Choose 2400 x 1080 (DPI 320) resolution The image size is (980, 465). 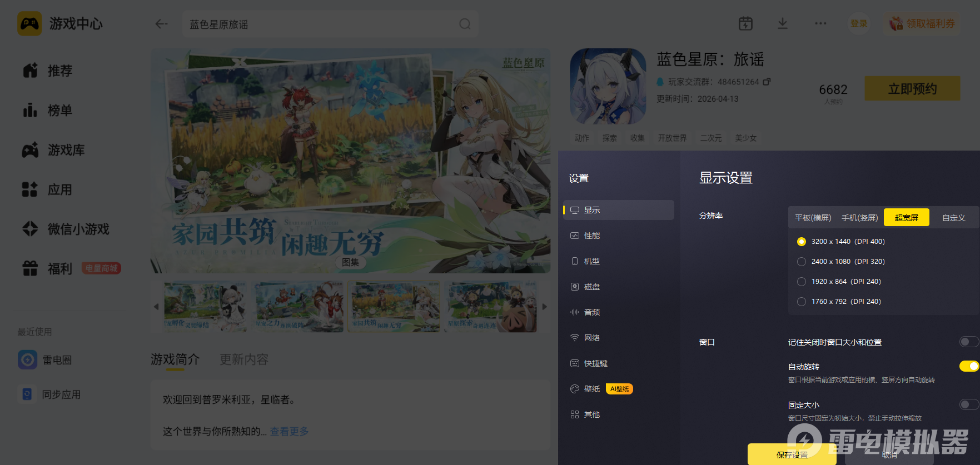[842, 262]
